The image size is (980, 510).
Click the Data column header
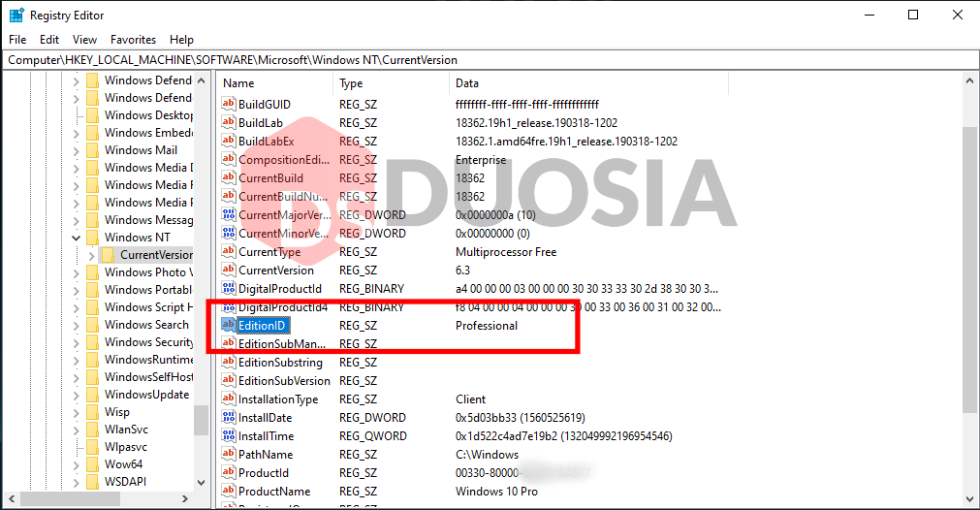point(588,83)
